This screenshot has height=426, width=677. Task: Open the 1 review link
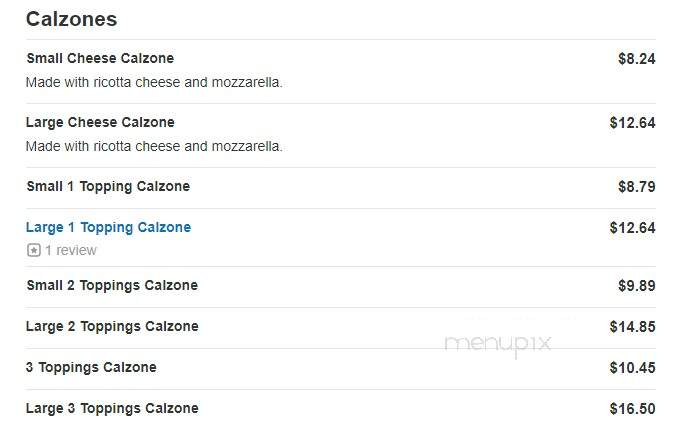(71, 250)
